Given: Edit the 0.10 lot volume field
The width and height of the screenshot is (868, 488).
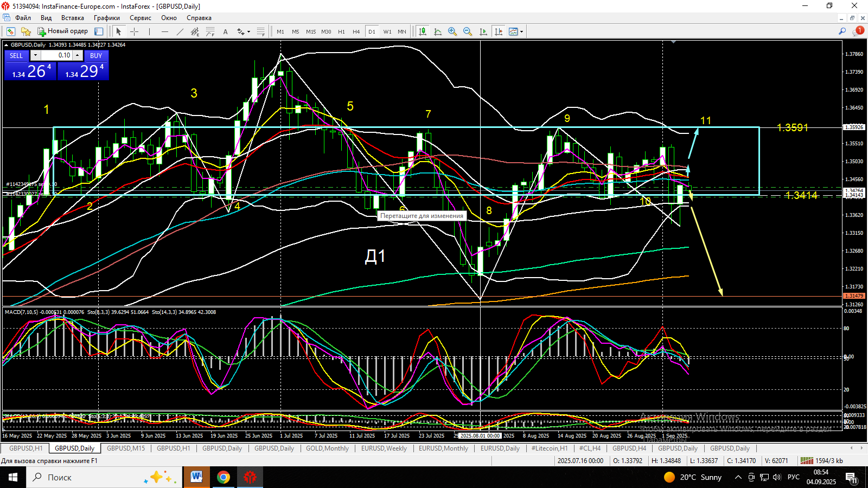Looking at the screenshot, I should point(57,55).
